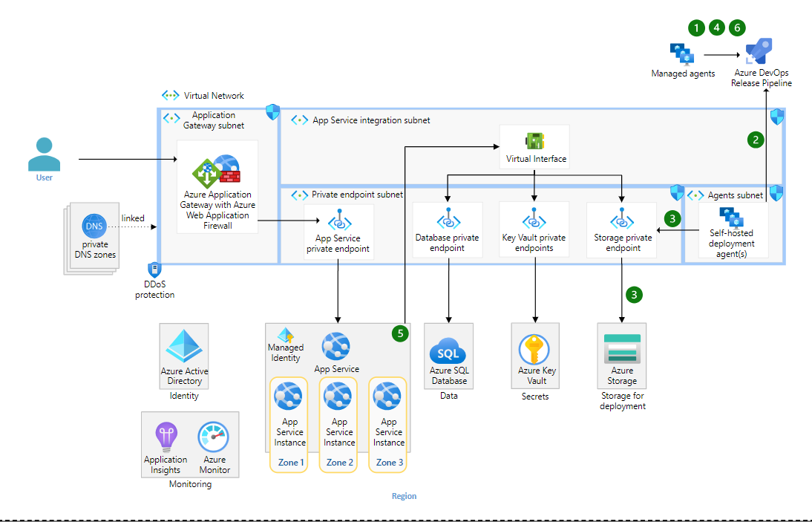Click the 'Storage for deployment' caption
This screenshot has width=812, height=522.
pos(623,401)
